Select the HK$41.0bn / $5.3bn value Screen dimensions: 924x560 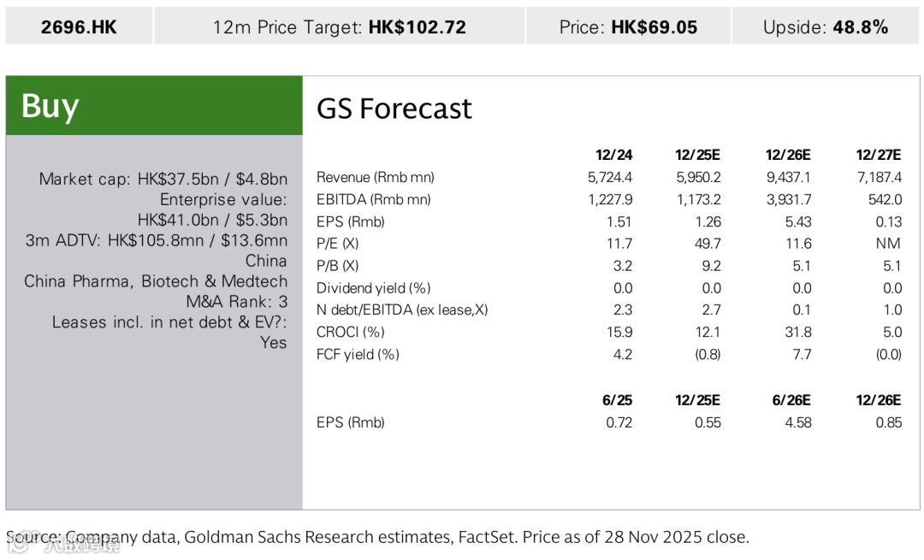pyautogui.click(x=212, y=221)
